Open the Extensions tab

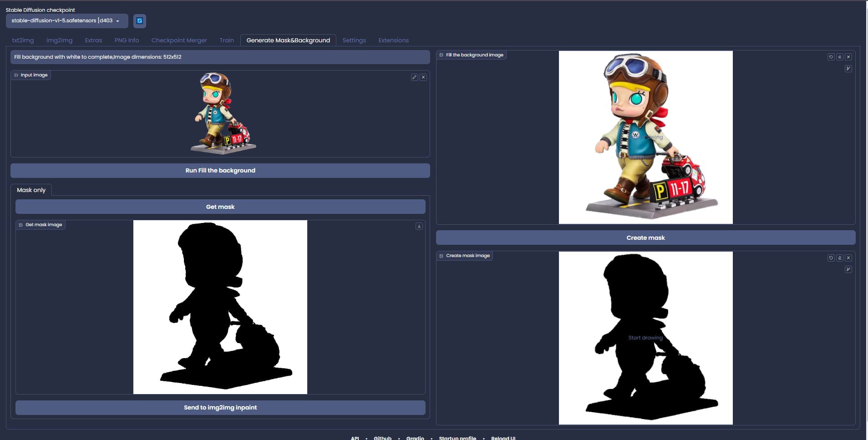(393, 40)
